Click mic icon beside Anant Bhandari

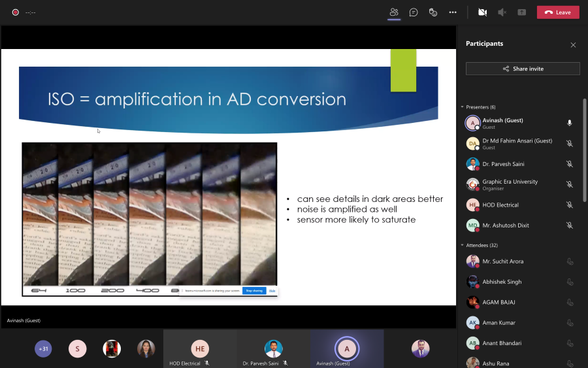(x=570, y=343)
